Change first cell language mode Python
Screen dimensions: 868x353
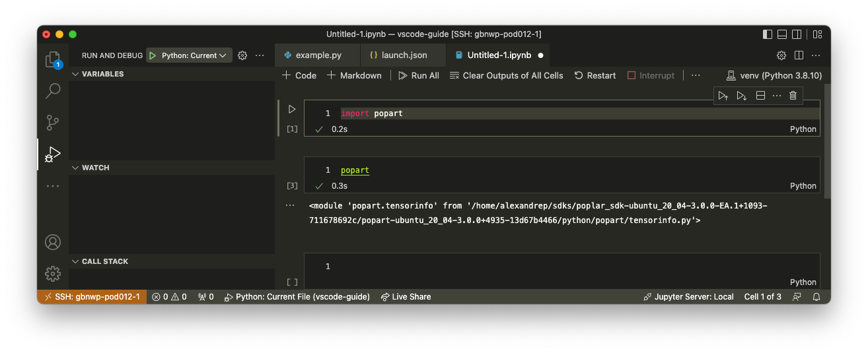[803, 129]
